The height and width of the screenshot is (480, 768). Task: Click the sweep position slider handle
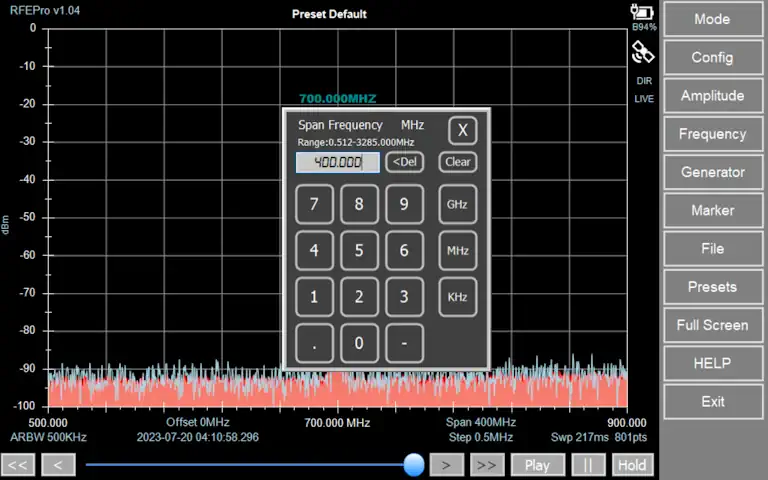414,465
